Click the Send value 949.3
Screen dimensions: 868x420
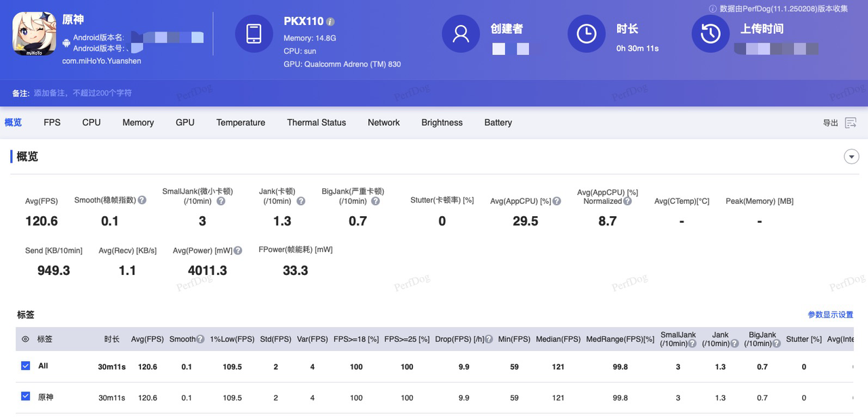click(54, 270)
